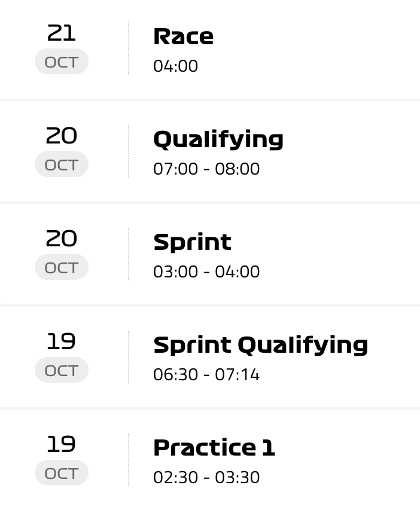Screen dimensions: 420x507
Task: Open the Sprint Qualifying session heading
Action: tap(260, 345)
